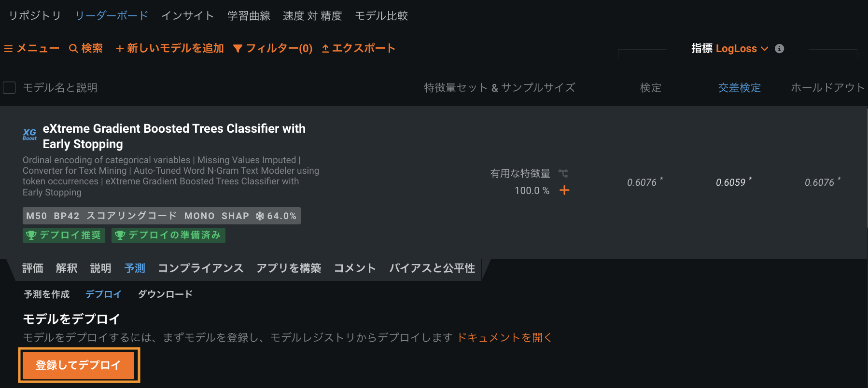Open the 解釈 model tab
The width and height of the screenshot is (868, 388).
67,268
